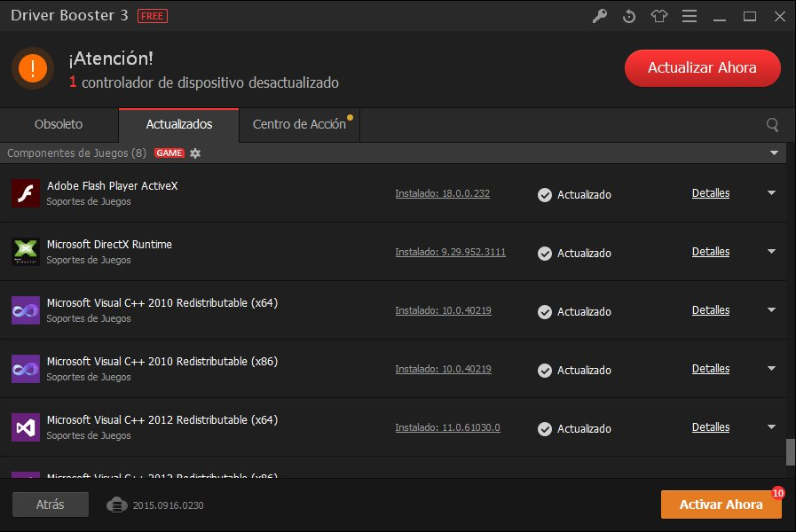Click Instalado: 18.0.0.232 version link

pyautogui.click(x=443, y=193)
